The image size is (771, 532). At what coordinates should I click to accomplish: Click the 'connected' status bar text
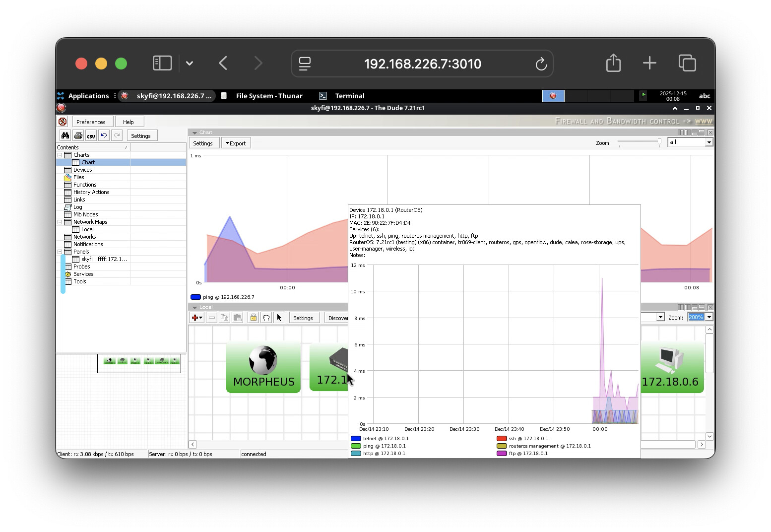click(254, 454)
